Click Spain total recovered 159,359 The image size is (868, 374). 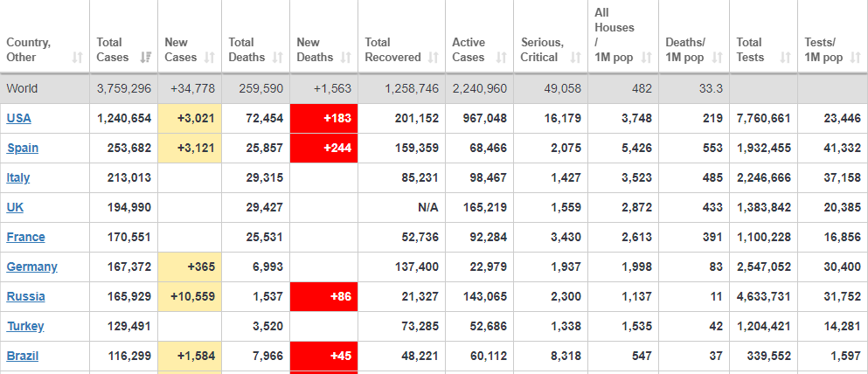coord(416,149)
